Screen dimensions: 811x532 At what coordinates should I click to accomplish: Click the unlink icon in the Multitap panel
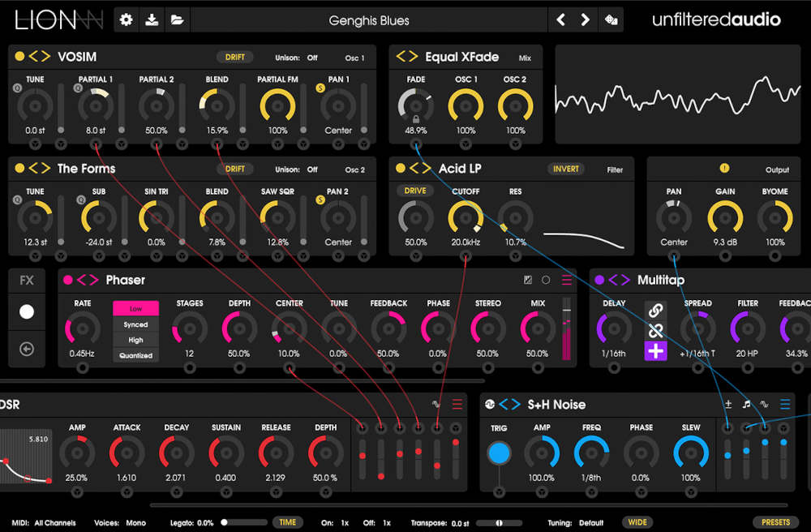[655, 331]
